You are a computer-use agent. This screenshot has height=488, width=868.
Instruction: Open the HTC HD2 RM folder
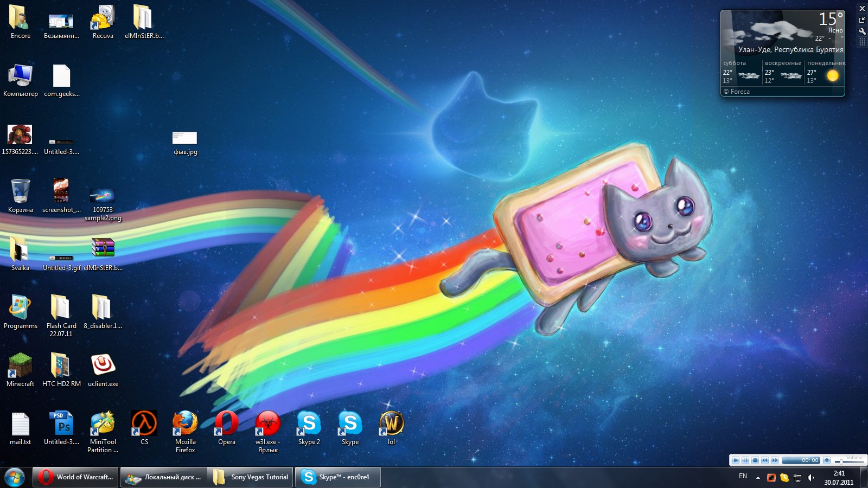tap(61, 370)
